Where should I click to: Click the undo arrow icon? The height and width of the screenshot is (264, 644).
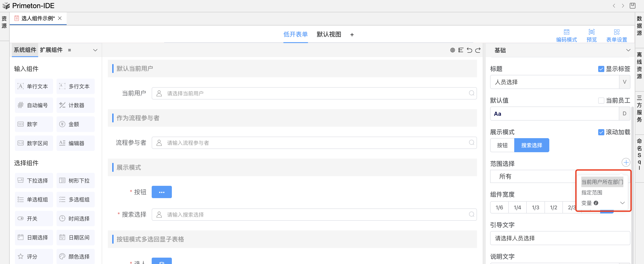[x=469, y=50]
